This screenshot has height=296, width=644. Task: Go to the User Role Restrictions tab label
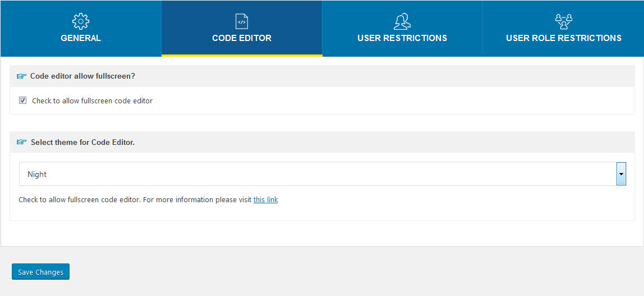[x=563, y=38]
